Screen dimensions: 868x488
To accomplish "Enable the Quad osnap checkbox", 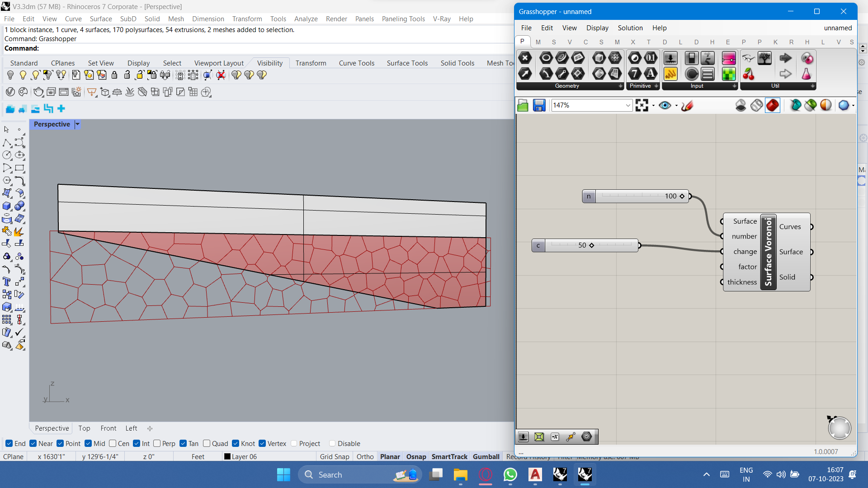I will pyautogui.click(x=207, y=444).
